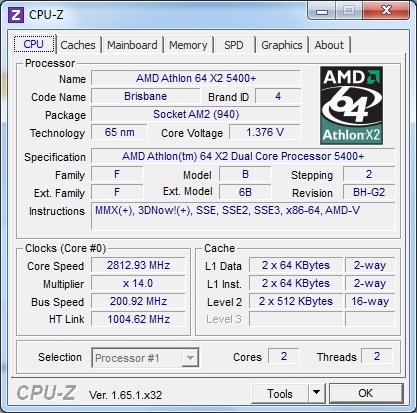Click the L1 Inst. size 2 x 64 KBytes
The height and width of the screenshot is (413, 417).
pos(296,283)
